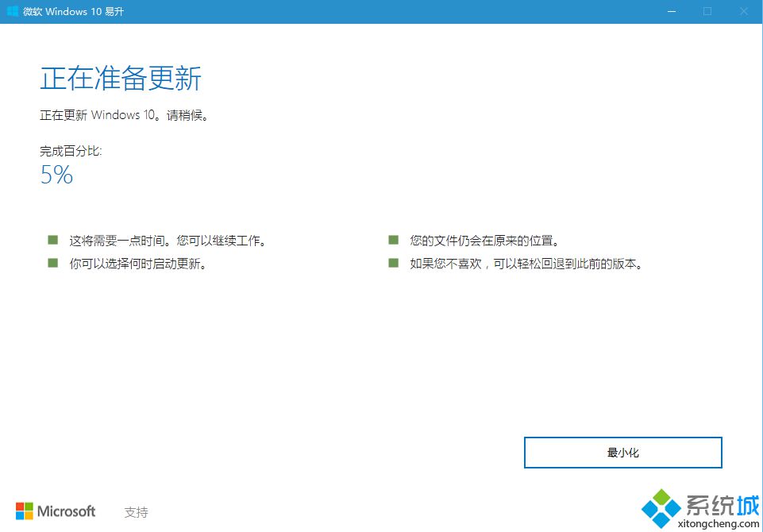Click the Microsoft logo
Screen dimensions: 763x532
click(56, 511)
